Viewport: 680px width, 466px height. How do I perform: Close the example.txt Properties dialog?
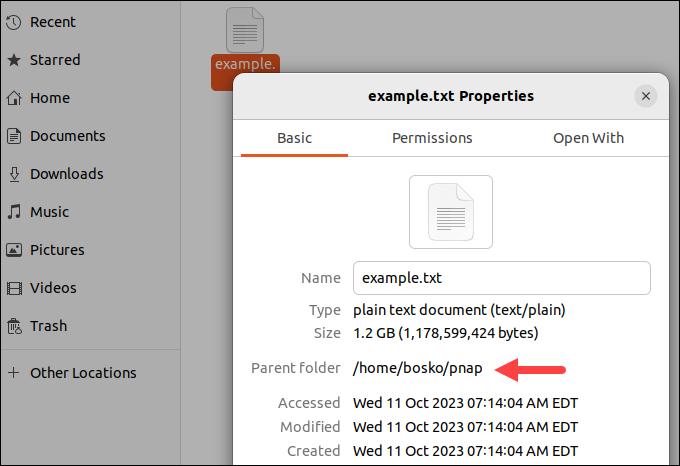tap(646, 96)
